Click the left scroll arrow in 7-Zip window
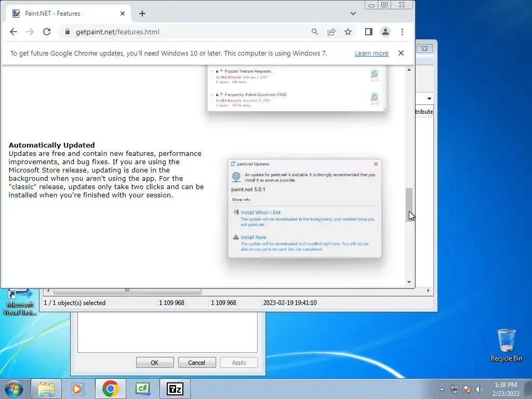532x399 pixels. coord(48,291)
